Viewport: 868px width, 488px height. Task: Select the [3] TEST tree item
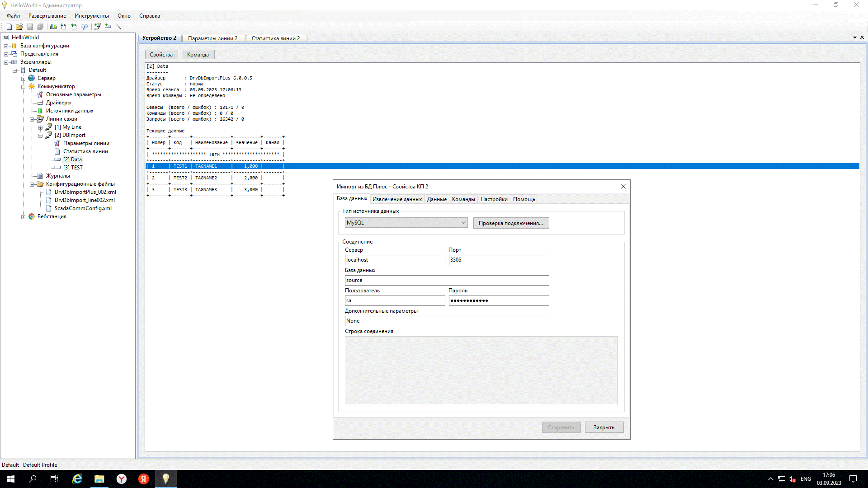click(x=73, y=168)
